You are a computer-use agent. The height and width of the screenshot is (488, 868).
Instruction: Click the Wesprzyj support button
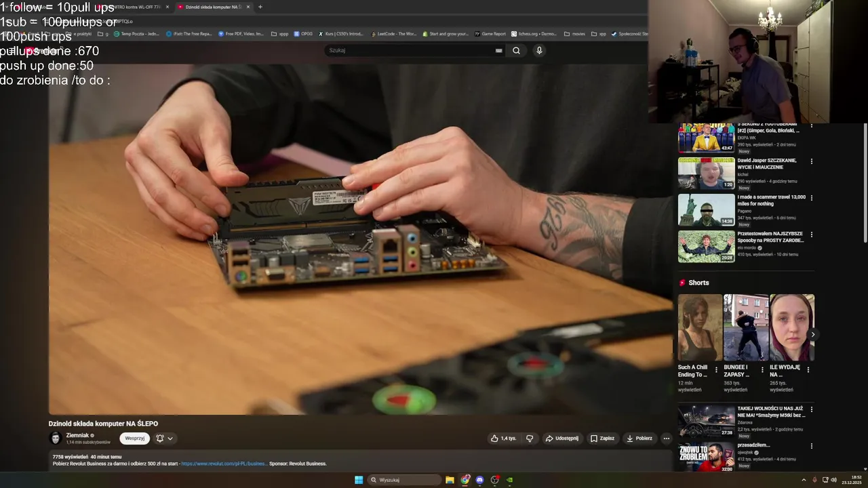(134, 439)
